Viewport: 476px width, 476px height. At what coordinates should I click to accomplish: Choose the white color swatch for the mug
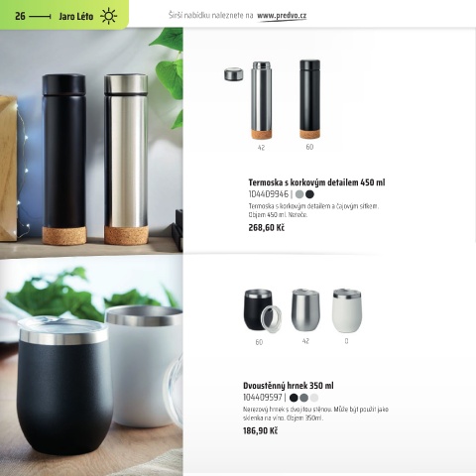pyautogui.click(x=314, y=398)
